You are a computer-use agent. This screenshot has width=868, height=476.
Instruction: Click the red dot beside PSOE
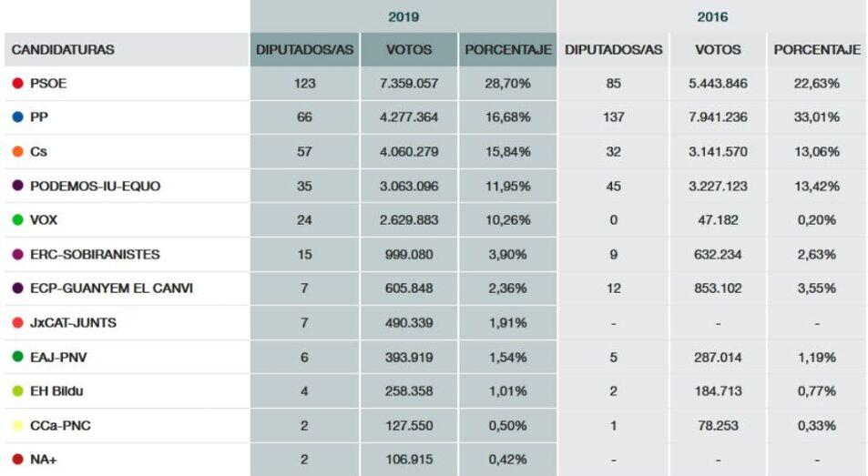coord(17,84)
